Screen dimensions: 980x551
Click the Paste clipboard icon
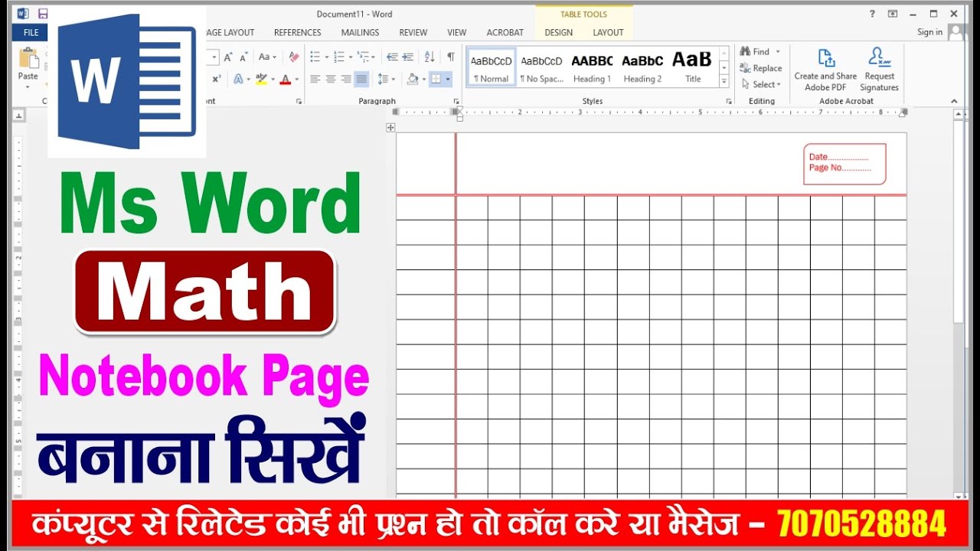point(28,58)
